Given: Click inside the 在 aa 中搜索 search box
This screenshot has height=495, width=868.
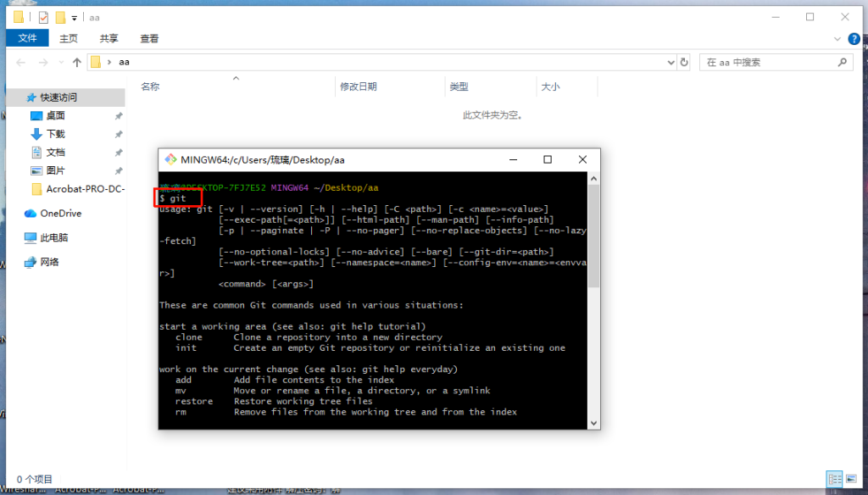Looking at the screenshot, I should [767, 61].
